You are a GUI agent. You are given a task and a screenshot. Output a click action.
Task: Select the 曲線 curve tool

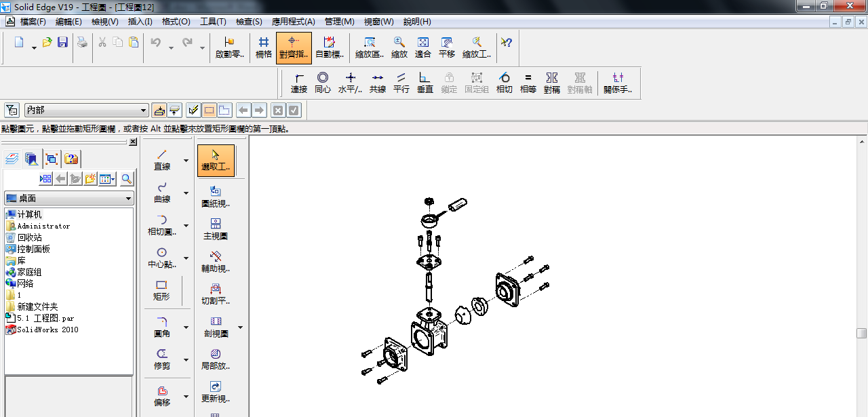tap(162, 193)
